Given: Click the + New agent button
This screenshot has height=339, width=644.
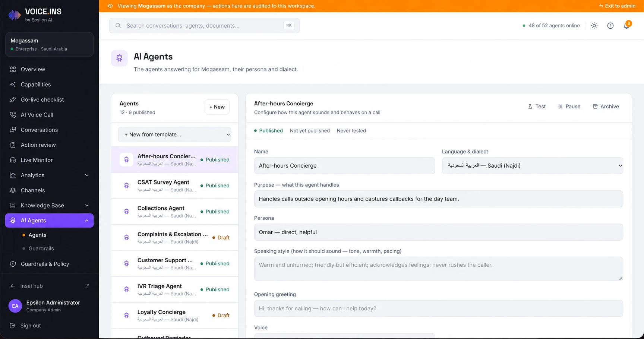Looking at the screenshot, I should pos(217,107).
